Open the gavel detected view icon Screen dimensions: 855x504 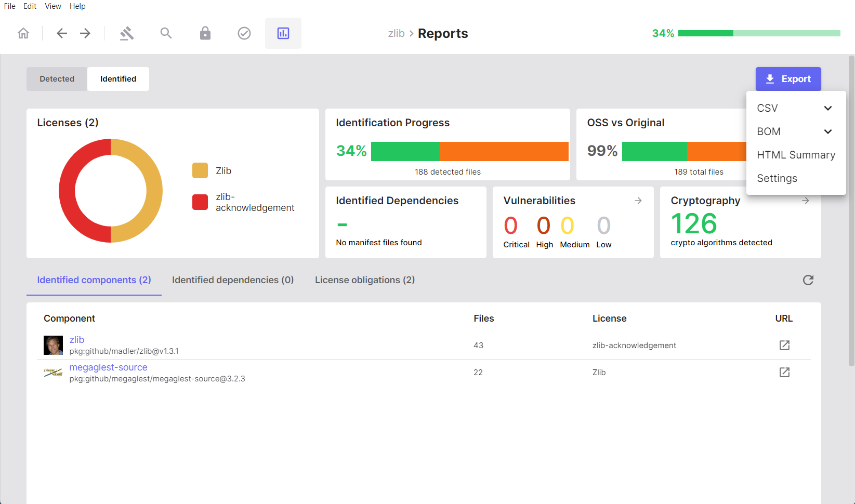point(127,33)
